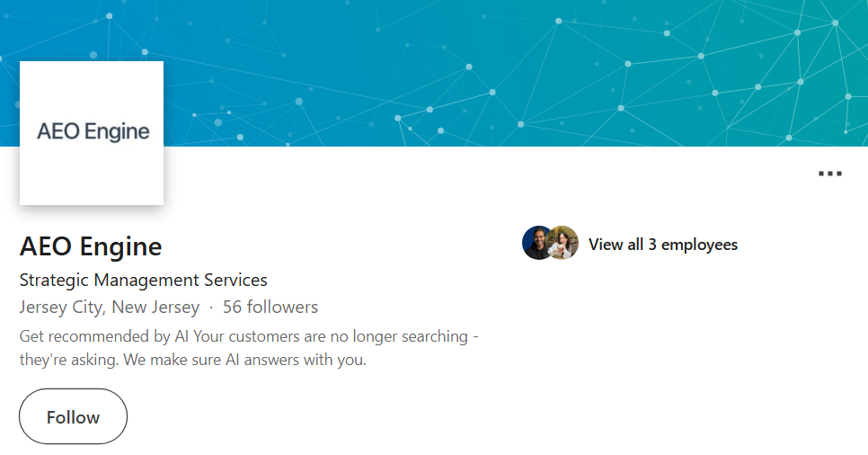Click the separator dot before followers count

(211, 308)
